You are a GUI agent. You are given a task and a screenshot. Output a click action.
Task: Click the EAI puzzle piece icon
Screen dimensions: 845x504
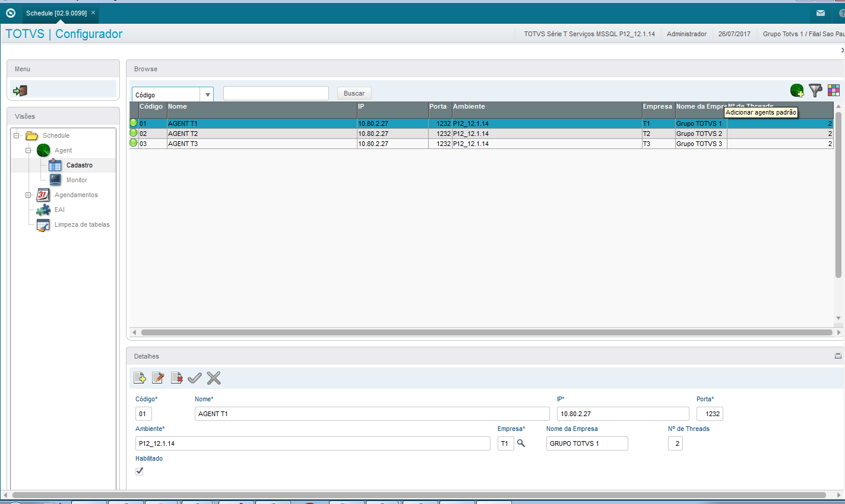pos(43,210)
